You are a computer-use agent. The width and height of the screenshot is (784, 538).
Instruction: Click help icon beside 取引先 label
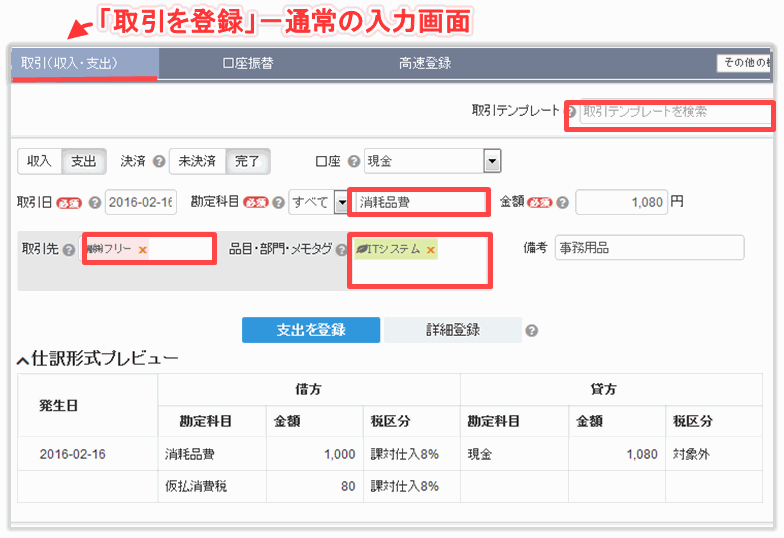click(x=69, y=250)
